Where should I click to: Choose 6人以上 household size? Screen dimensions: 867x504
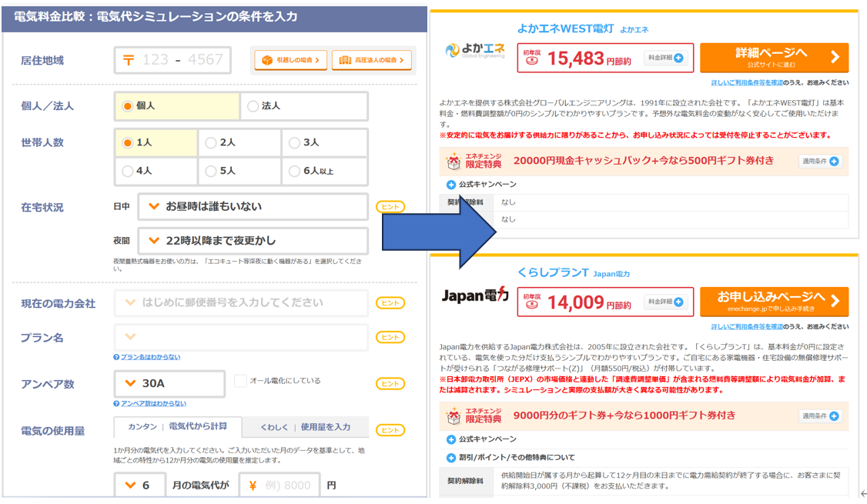tap(294, 171)
